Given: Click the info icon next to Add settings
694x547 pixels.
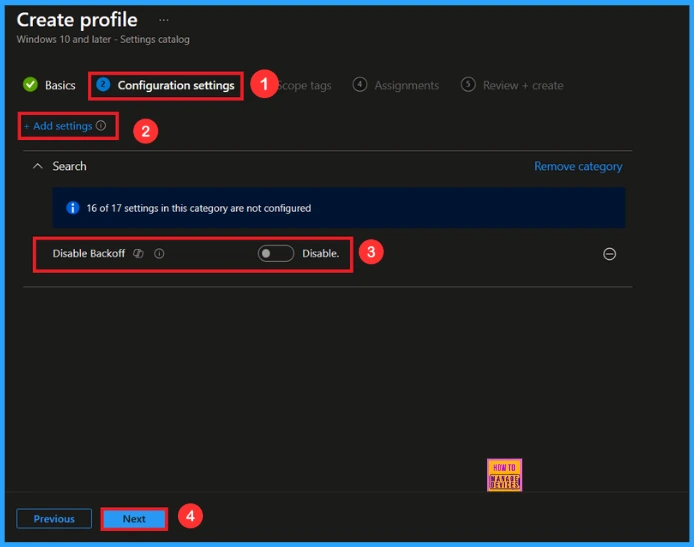Looking at the screenshot, I should coord(101,126).
